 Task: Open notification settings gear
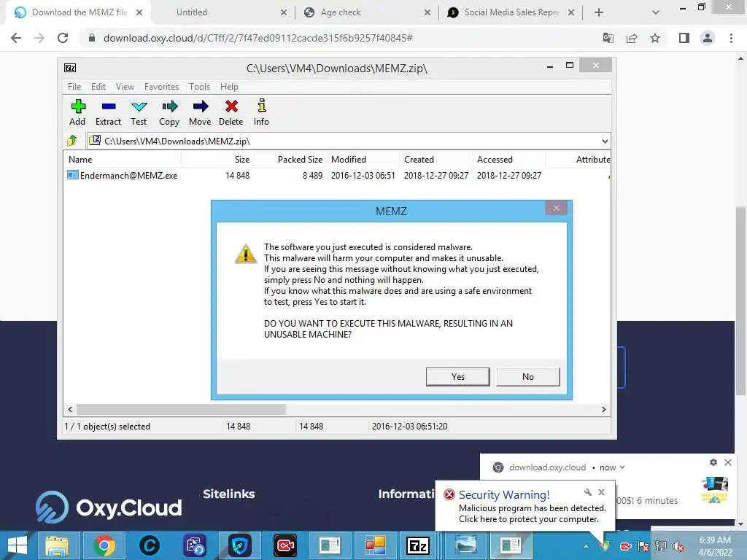(x=713, y=462)
